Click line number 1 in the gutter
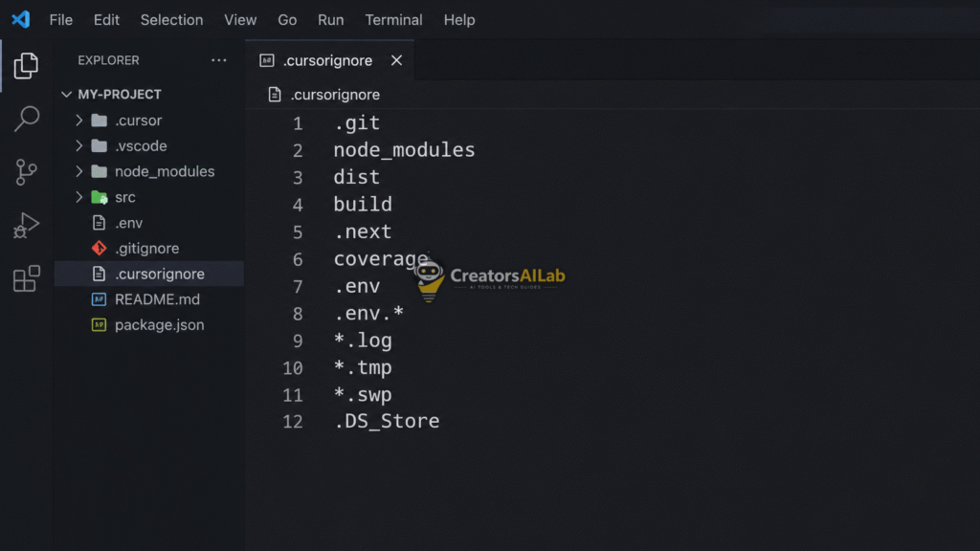This screenshot has width=980, height=551. point(298,123)
